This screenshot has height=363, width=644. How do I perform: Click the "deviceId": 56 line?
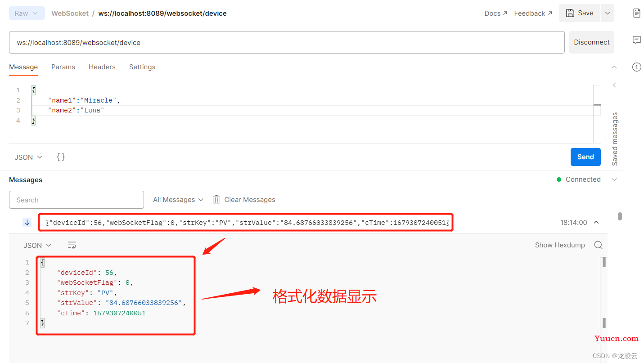click(x=86, y=273)
